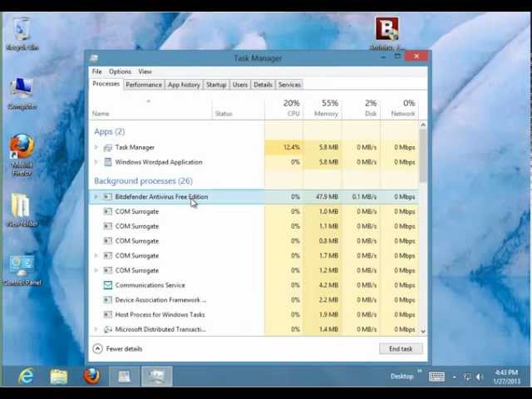Image resolution: width=532 pixels, height=399 pixels.
Task: Switch to the Startup tab
Action: (x=216, y=85)
